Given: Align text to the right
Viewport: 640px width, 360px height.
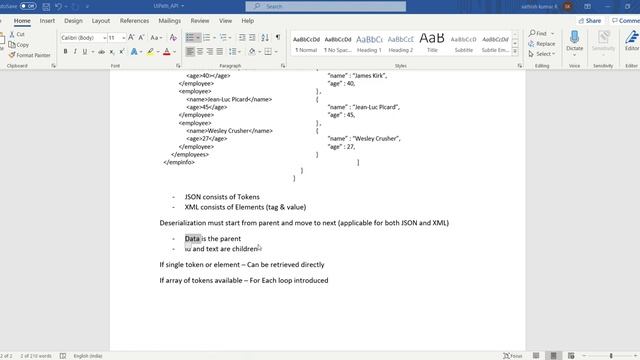Looking at the screenshot, I should pyautogui.click(x=210, y=52).
